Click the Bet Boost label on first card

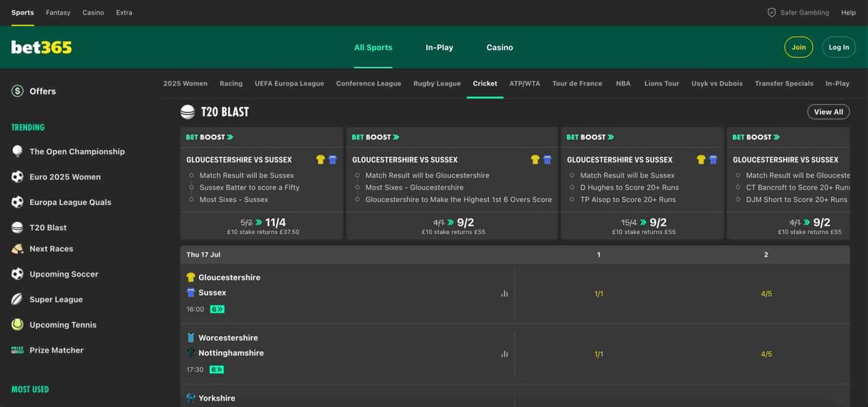[x=210, y=137]
